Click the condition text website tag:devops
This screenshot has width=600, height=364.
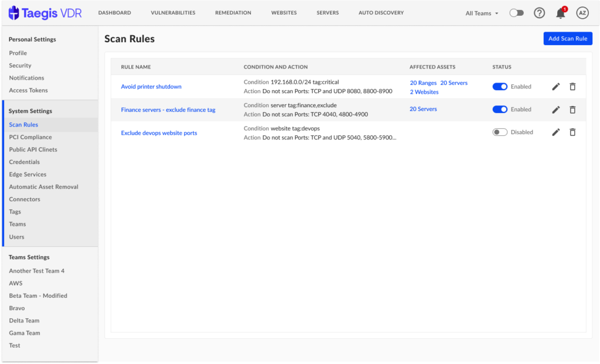[x=295, y=129]
